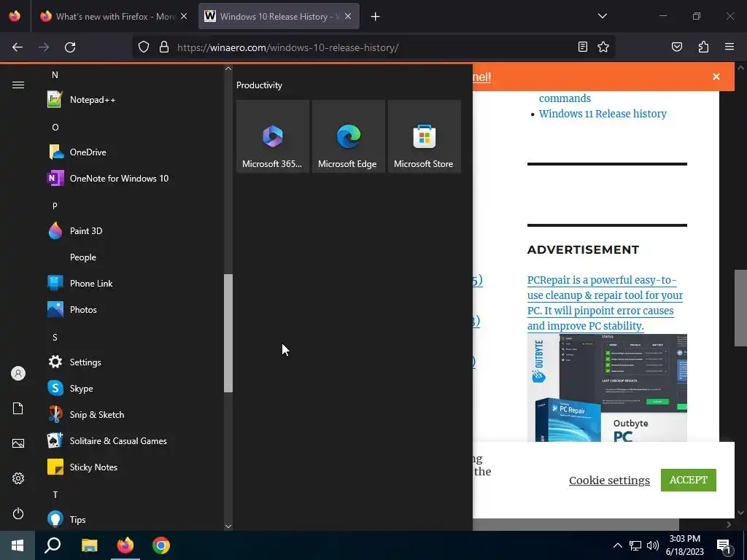
Task: Open Sticky Notes app
Action: [x=133, y=467]
